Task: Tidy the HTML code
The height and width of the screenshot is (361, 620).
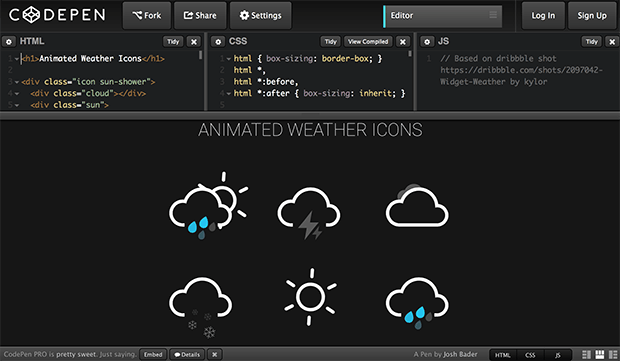Action: 173,41
